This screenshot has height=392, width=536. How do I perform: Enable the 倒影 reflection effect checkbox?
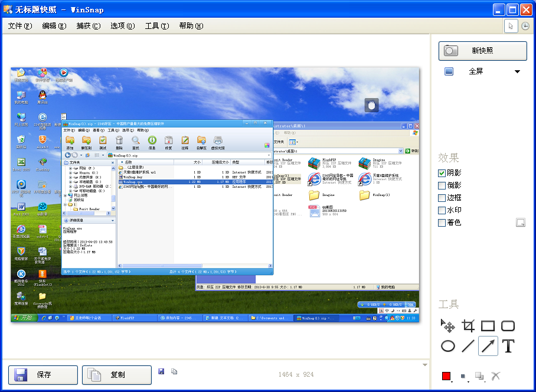click(x=442, y=185)
